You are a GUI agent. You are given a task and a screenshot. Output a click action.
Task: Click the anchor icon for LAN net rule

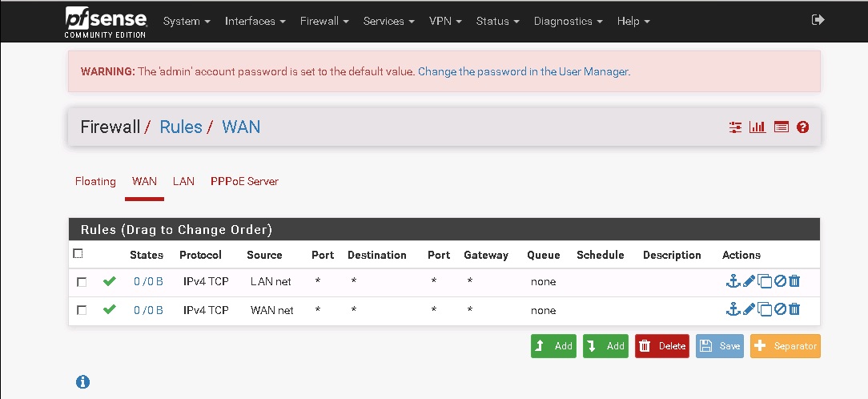point(732,281)
